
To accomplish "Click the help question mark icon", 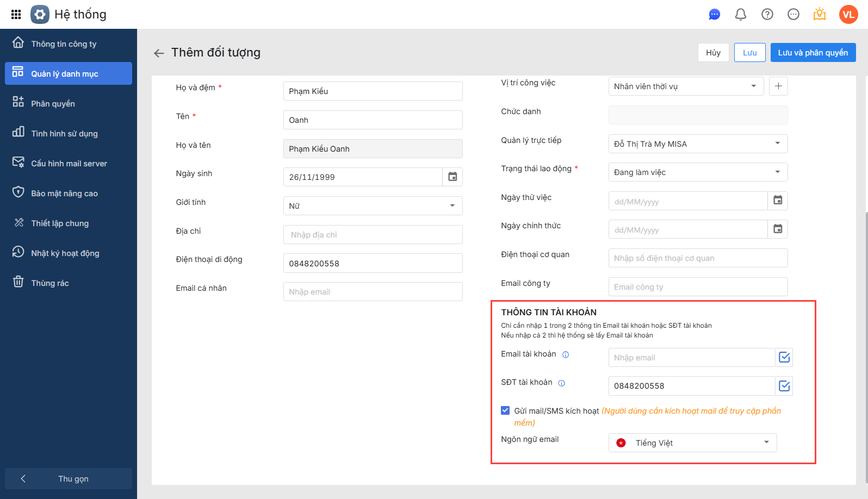I will [767, 14].
